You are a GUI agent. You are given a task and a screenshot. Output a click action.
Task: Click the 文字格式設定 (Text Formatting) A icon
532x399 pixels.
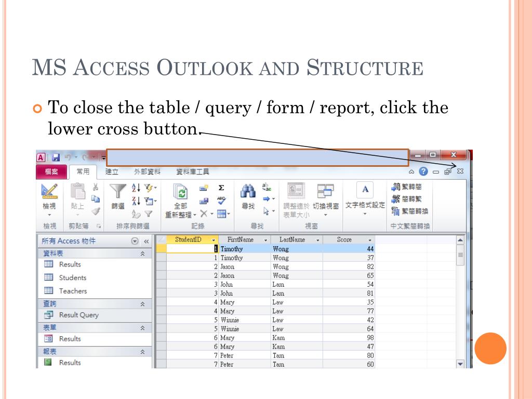[x=365, y=190]
